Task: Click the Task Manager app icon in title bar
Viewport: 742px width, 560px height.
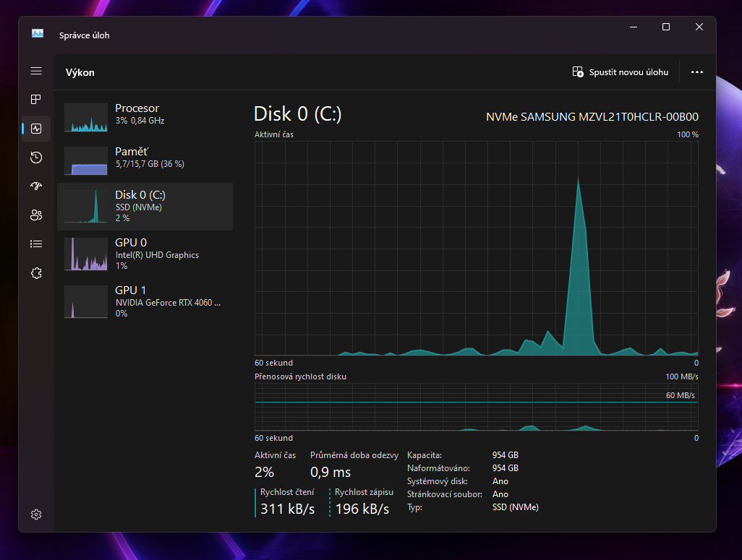Action: point(38,34)
